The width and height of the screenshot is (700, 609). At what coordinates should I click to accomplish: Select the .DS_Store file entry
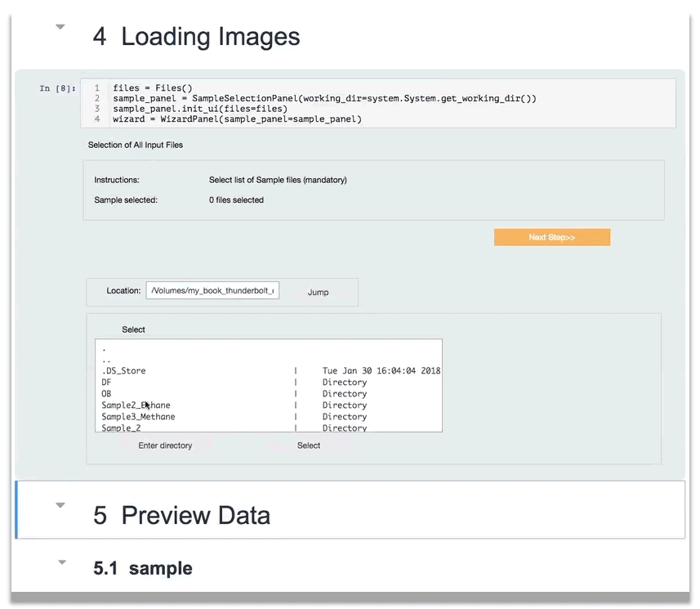click(123, 370)
